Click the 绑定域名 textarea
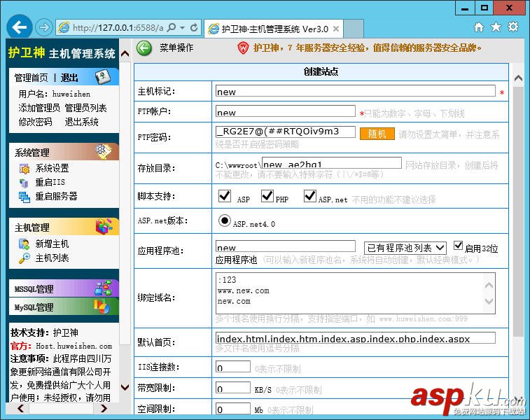Image resolution: width=530 pixels, height=420 pixels. click(356, 293)
